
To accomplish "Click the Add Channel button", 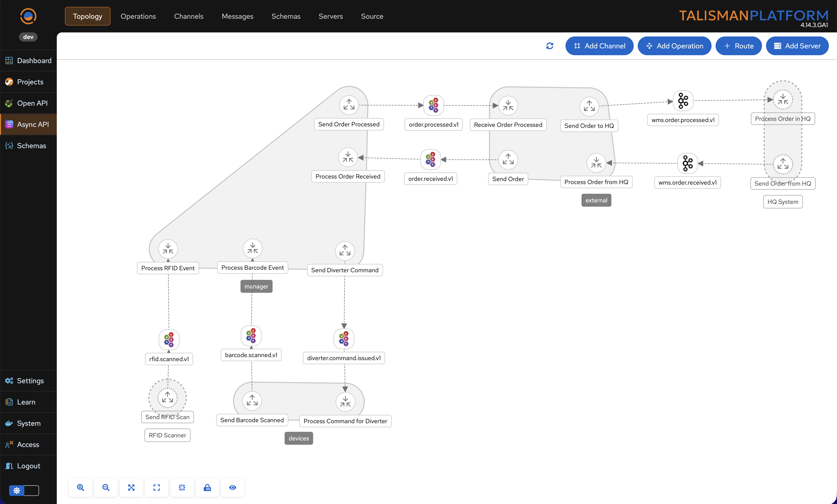I will click(599, 46).
